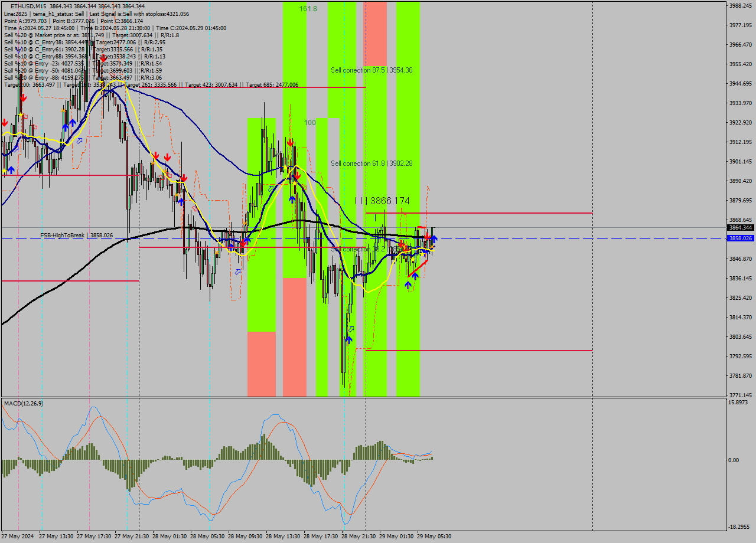The width and height of the screenshot is (756, 543).
Task: Click the 'Point A:3979.703' info line
Action: pyautogui.click(x=73, y=21)
